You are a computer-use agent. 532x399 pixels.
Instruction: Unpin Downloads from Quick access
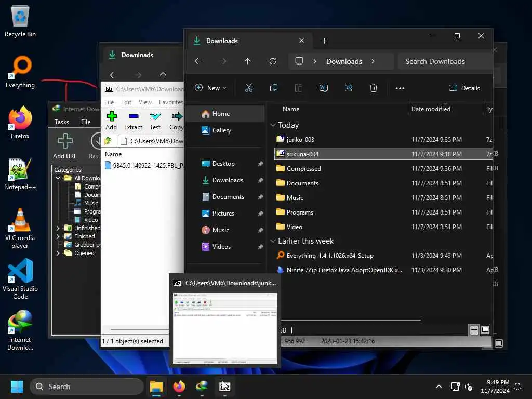[x=261, y=180]
